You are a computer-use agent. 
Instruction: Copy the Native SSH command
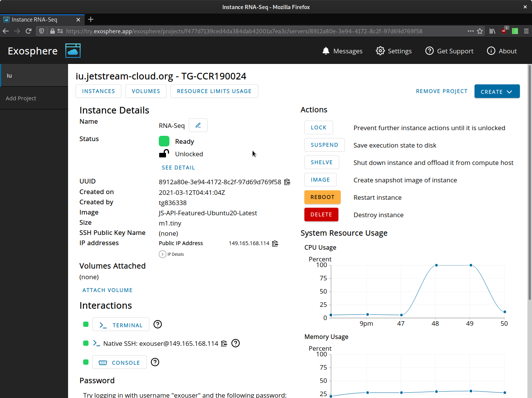224,344
